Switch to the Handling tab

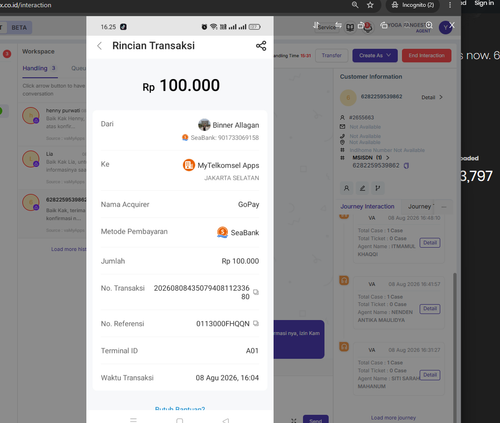pyautogui.click(x=39, y=68)
